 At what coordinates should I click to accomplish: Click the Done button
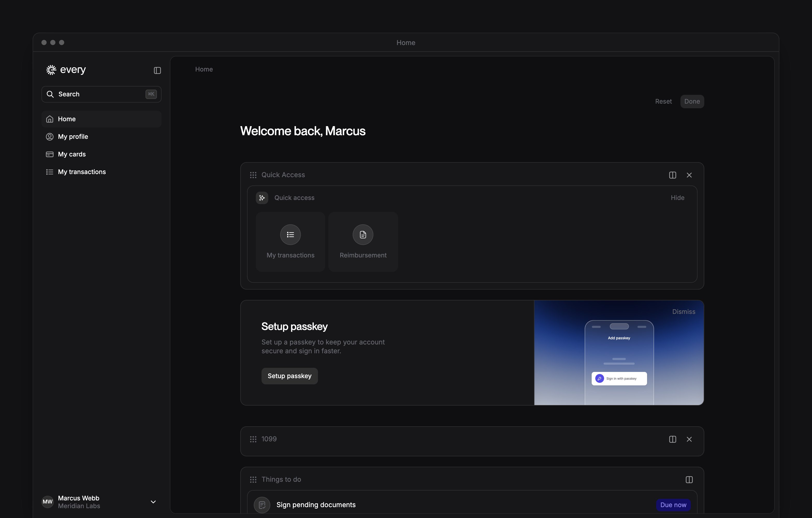click(692, 102)
